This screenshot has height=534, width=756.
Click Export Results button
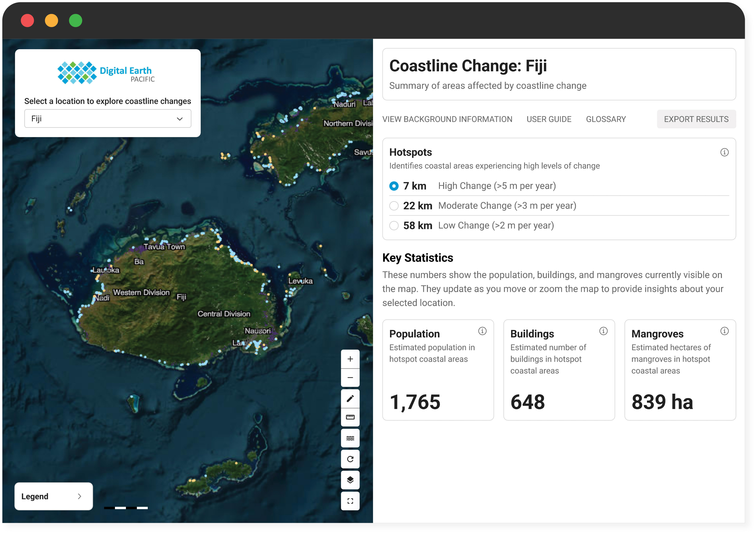tap(696, 119)
